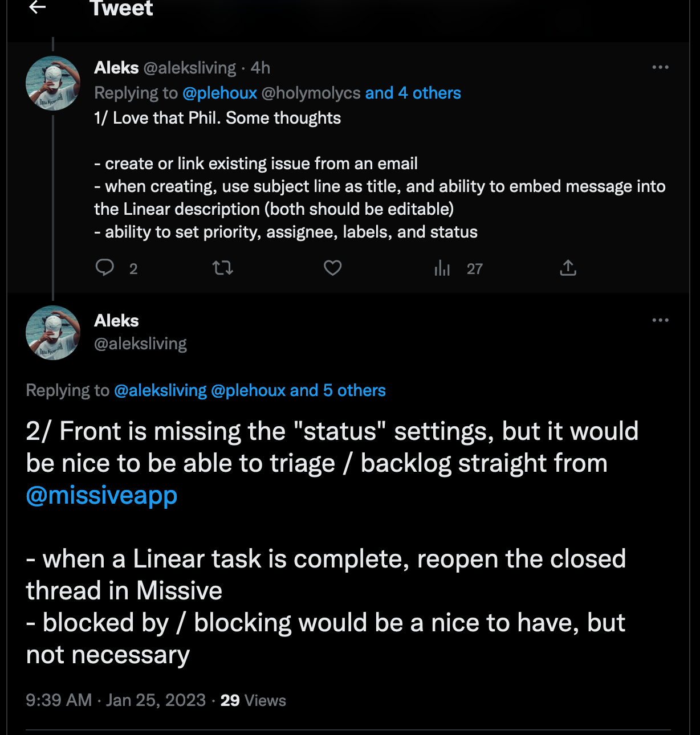
Task: Go back using the arrow icon
Action: point(37,7)
